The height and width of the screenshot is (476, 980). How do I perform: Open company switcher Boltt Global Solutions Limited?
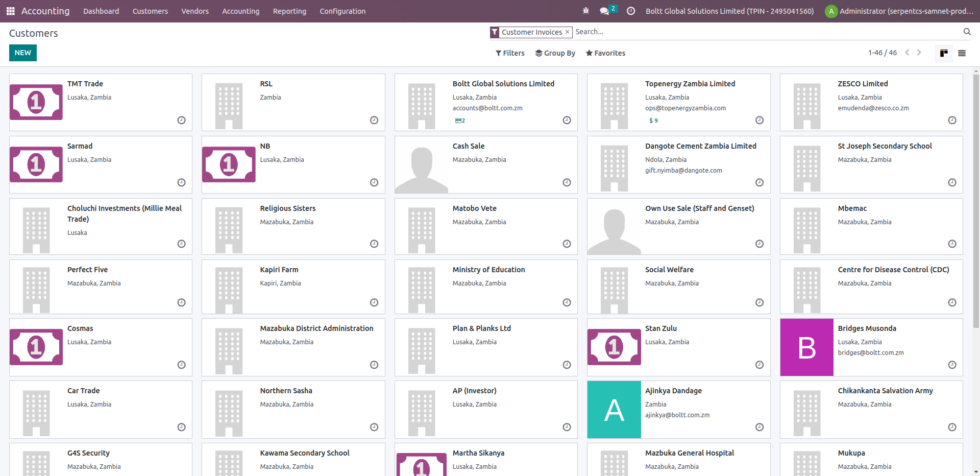[729, 11]
